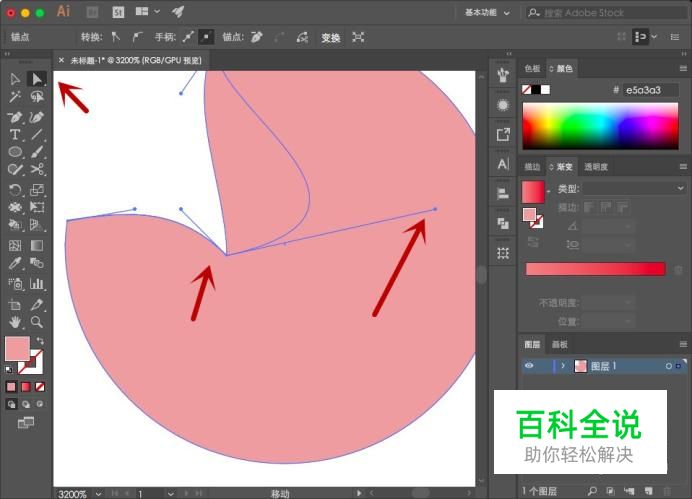
Task: Select the Artboard tool
Action: point(15,304)
